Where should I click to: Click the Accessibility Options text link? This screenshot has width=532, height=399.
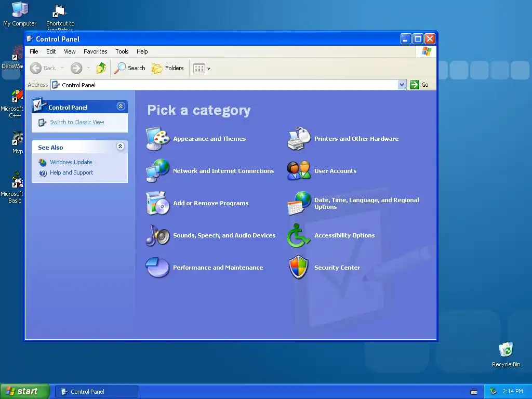(x=344, y=235)
